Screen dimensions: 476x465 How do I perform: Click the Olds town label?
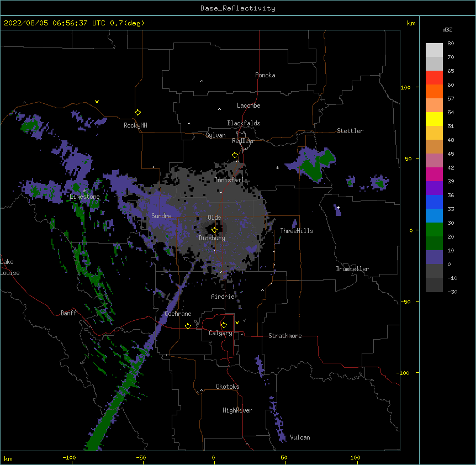[x=214, y=218]
